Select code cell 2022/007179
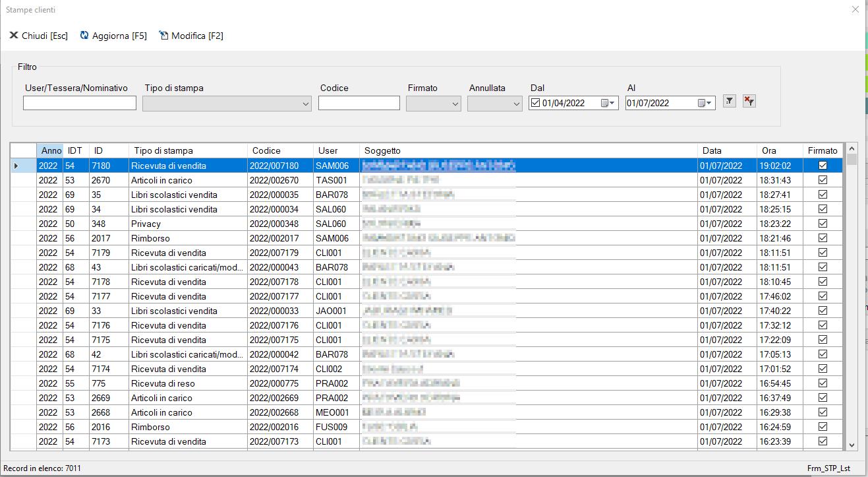Screen dimensions: 868x477 click(x=280, y=253)
